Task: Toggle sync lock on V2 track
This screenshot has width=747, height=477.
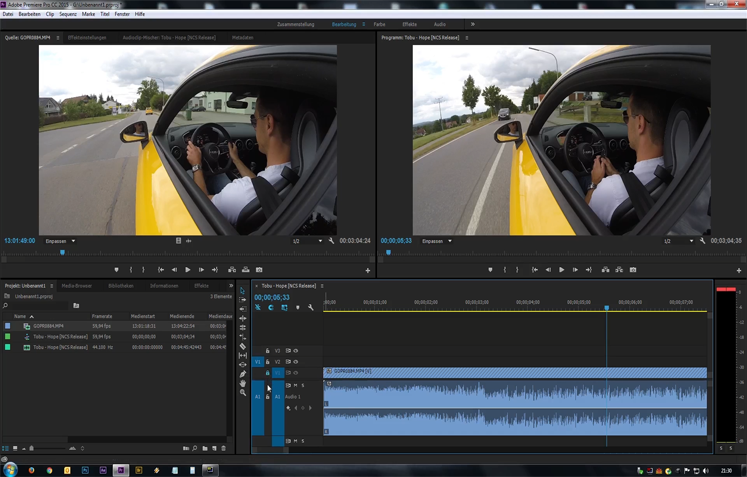Action: (x=288, y=362)
